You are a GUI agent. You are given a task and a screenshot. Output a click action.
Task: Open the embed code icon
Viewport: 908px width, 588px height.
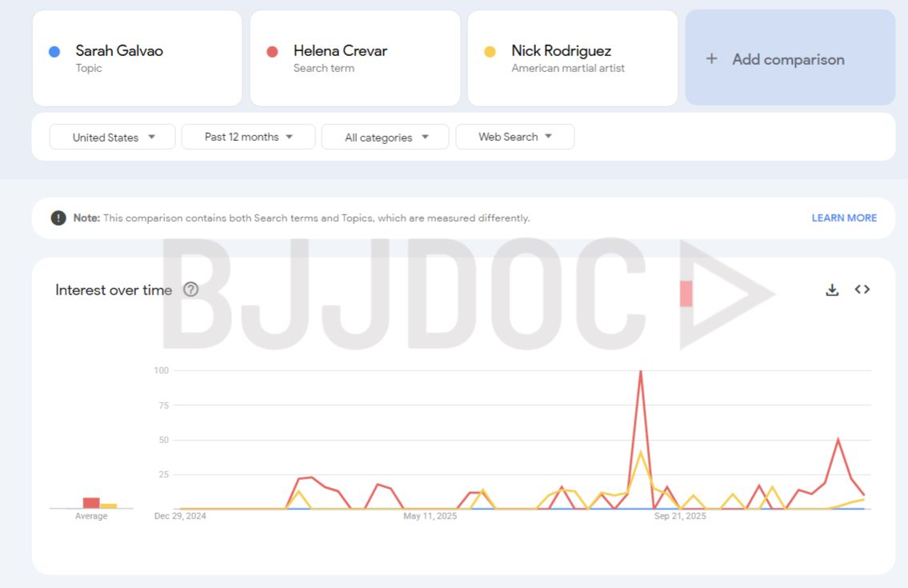862,290
